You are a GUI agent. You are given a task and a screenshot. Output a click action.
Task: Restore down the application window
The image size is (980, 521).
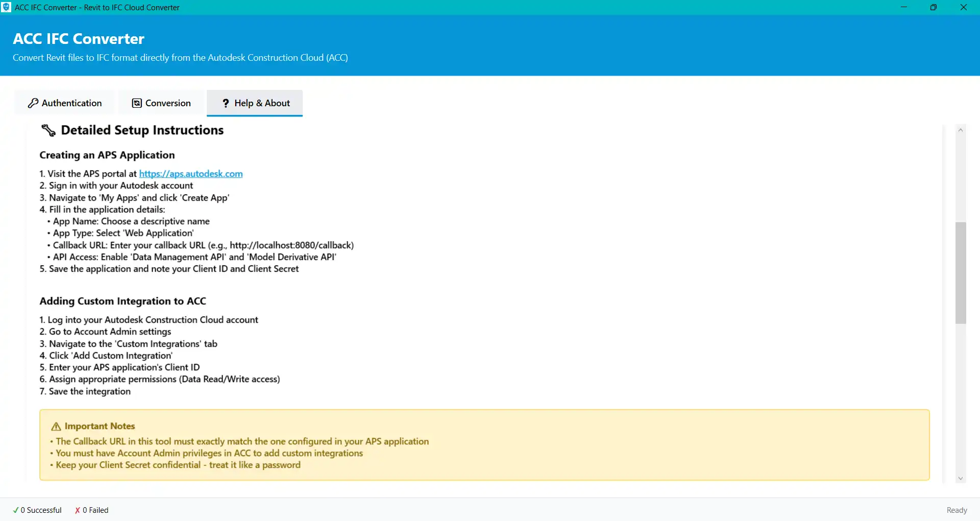pyautogui.click(x=934, y=7)
